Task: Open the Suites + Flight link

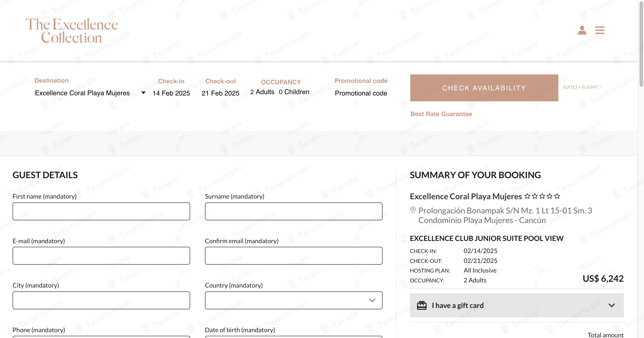Action: point(581,87)
